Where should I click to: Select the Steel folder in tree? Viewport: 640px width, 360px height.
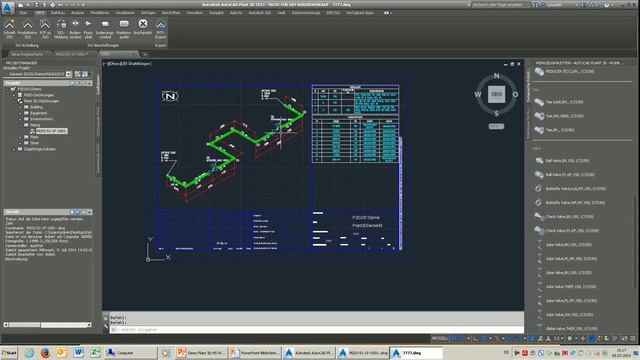(35, 143)
